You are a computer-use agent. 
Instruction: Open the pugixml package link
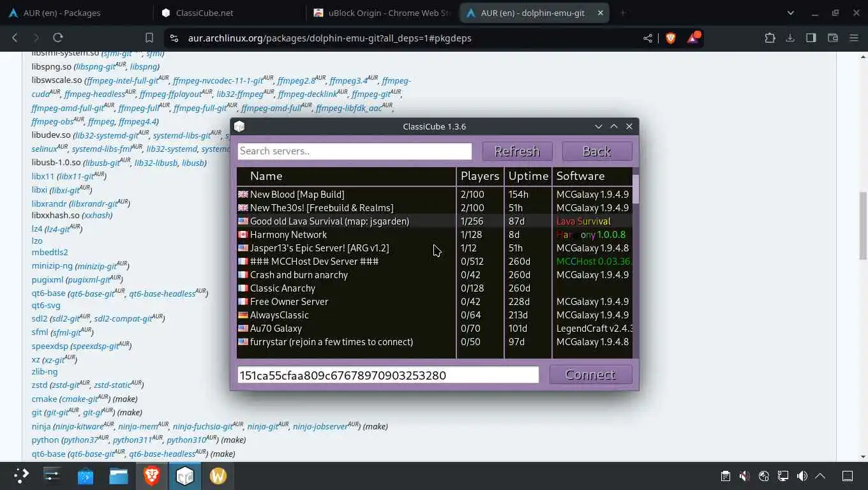(x=47, y=279)
